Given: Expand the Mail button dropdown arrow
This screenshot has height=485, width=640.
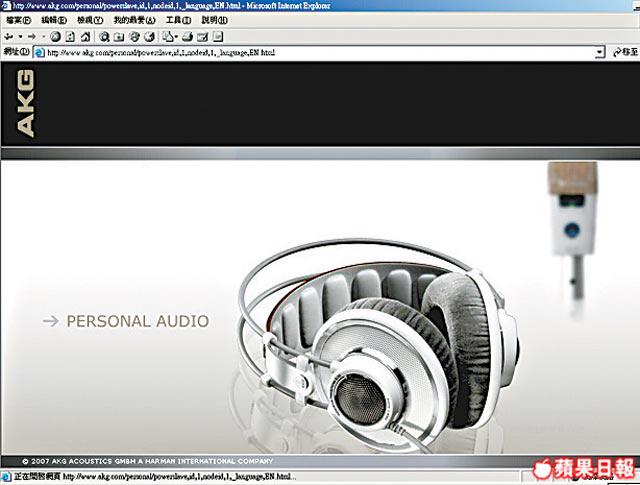Looking at the screenshot, I should (176, 37).
